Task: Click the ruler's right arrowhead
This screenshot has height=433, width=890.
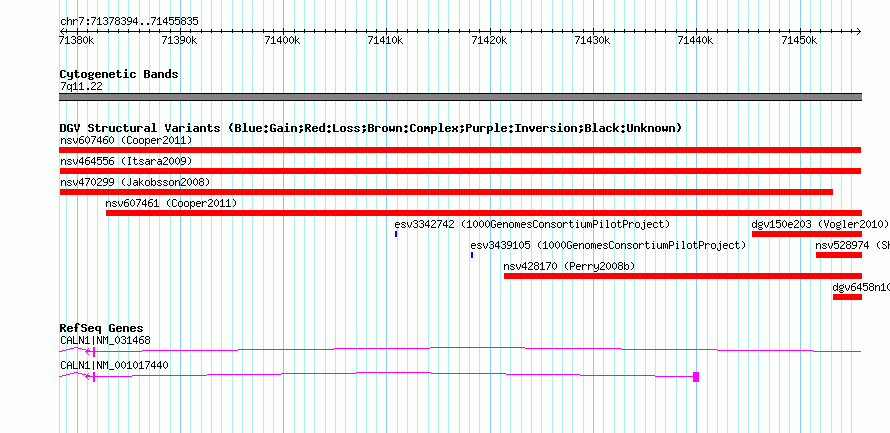Action: [858, 31]
